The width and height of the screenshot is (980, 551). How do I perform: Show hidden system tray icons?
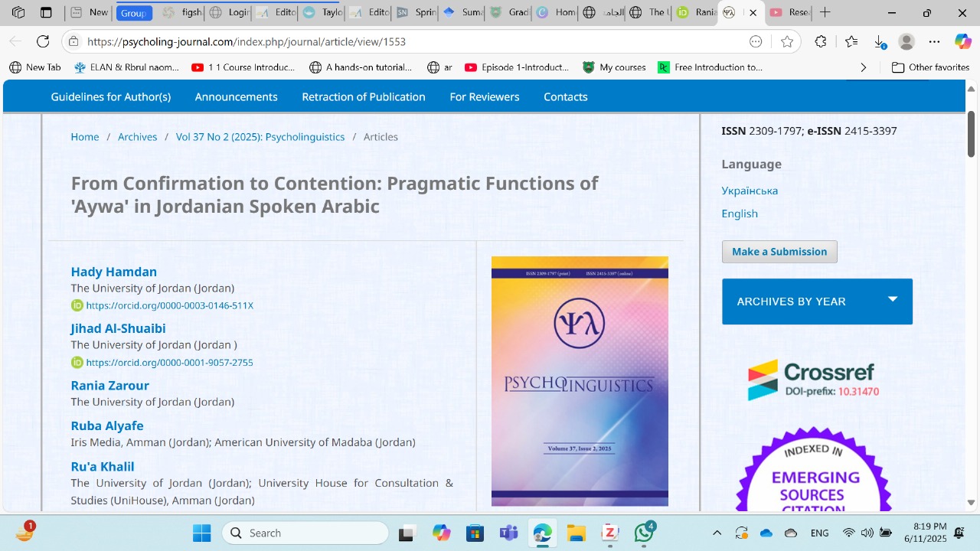tap(717, 533)
